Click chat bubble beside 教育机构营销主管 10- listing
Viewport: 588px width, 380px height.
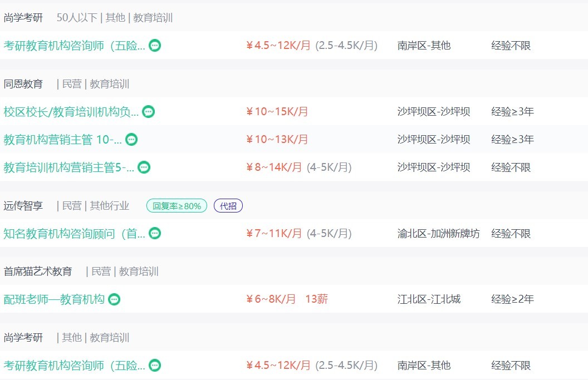(131, 140)
